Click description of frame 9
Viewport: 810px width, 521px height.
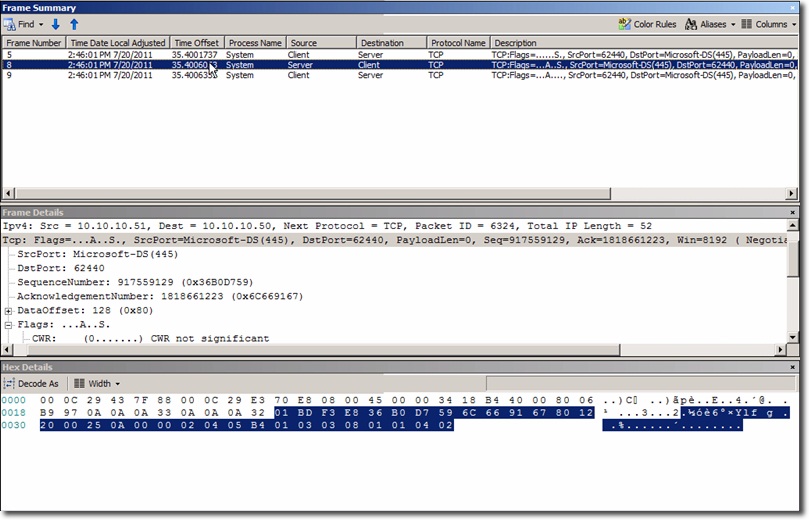point(643,75)
